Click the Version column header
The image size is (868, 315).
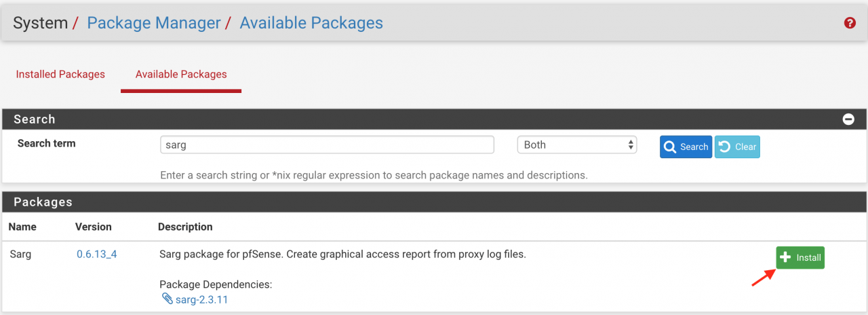pos(94,227)
